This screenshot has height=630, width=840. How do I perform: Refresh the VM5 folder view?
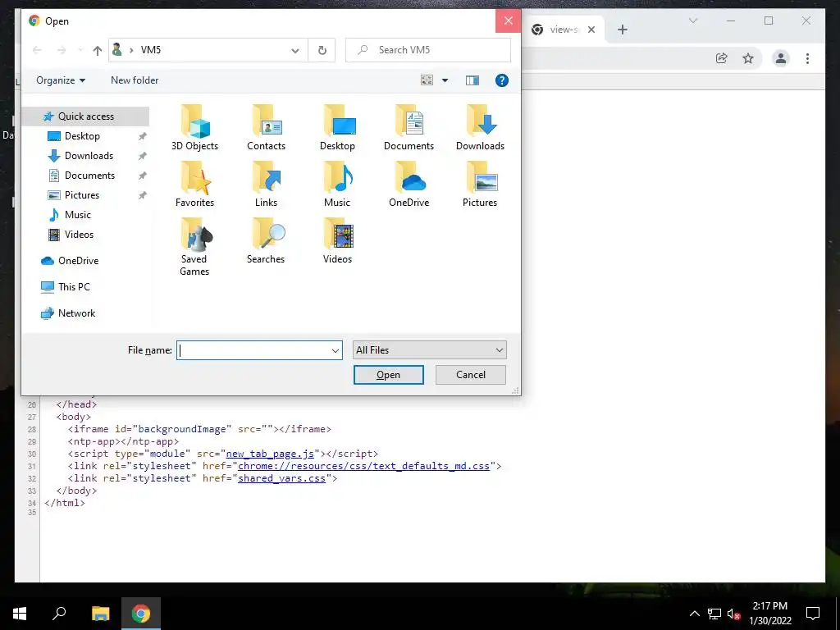[322, 50]
